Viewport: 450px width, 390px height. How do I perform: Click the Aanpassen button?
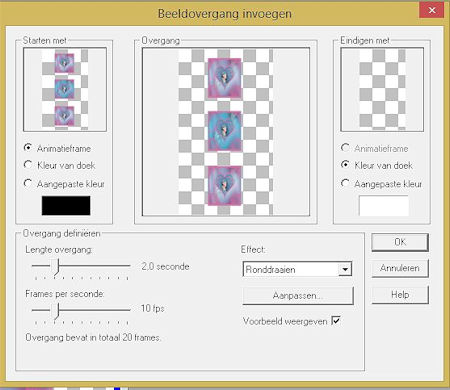coord(298,296)
